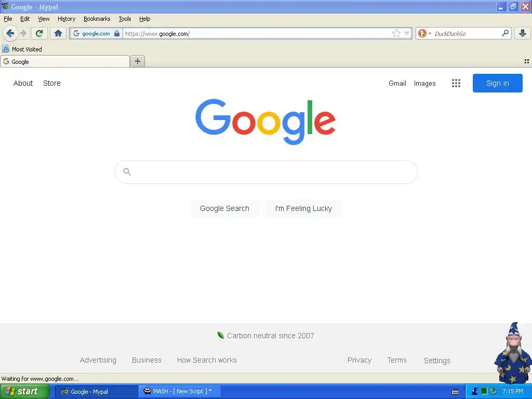Open the Windows start button
Image resolution: width=532 pixels, height=399 pixels.
(25, 391)
